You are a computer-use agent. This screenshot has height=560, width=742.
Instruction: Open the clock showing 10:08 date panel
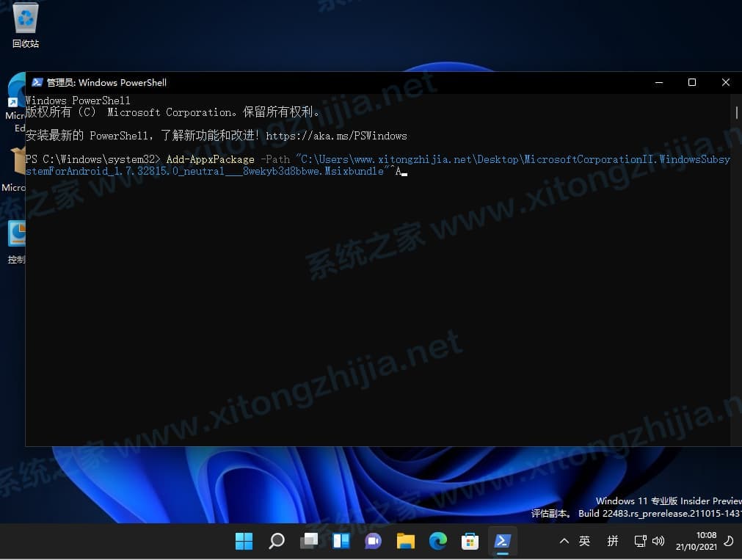696,541
